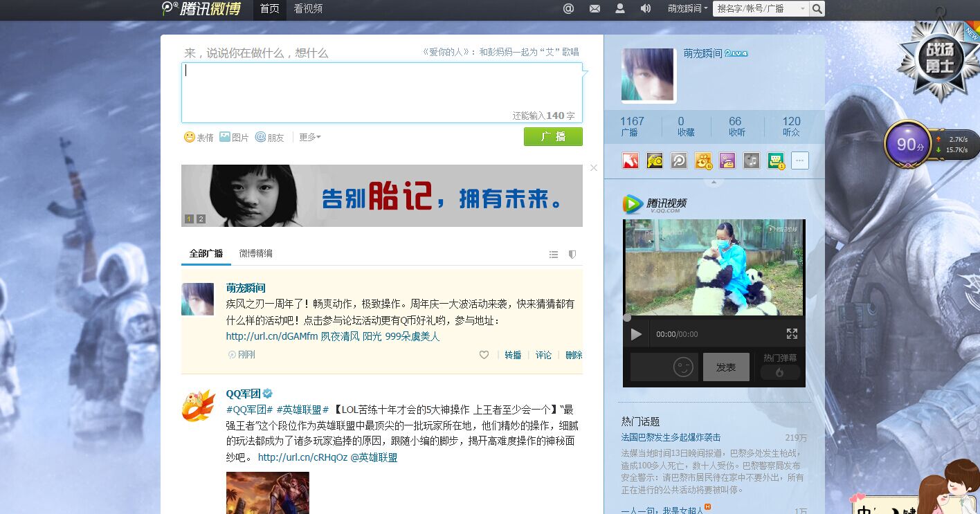Expand the 萌宠瞬间 account dropdown in top bar
The height and width of the screenshot is (514, 980).
coord(688,9)
